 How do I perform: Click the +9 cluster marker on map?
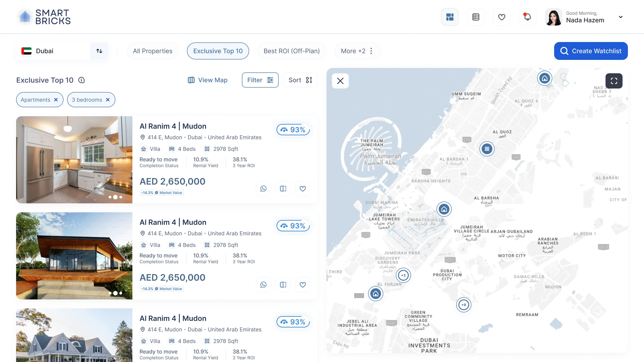coord(464,305)
